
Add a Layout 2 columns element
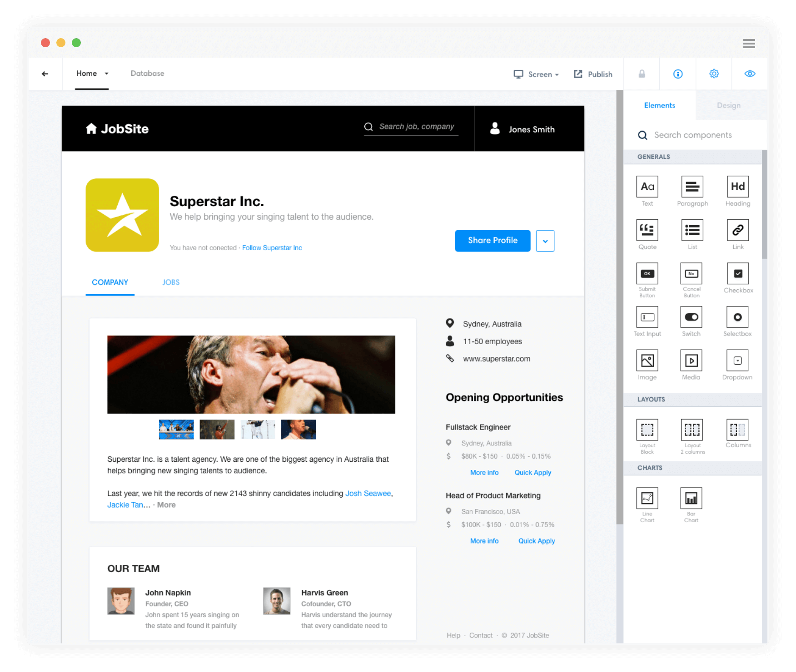point(692,430)
